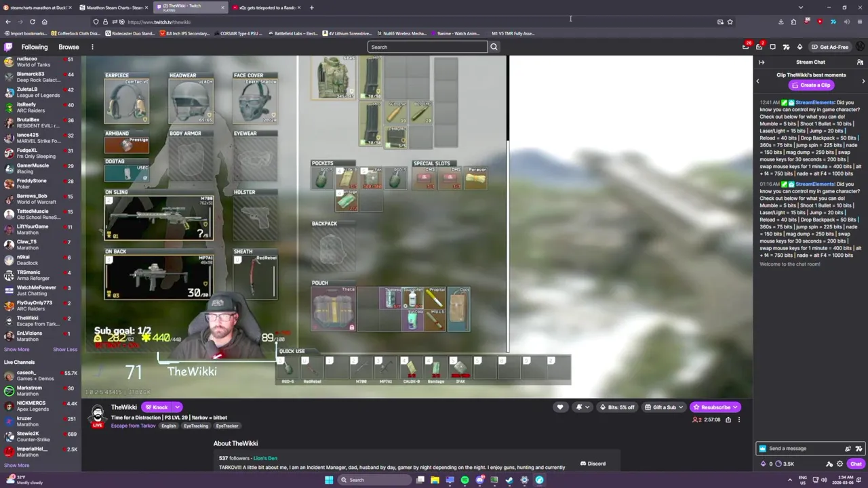
Task: Switch to Marathon Steam Charts browser tab
Action: [x=112, y=7]
